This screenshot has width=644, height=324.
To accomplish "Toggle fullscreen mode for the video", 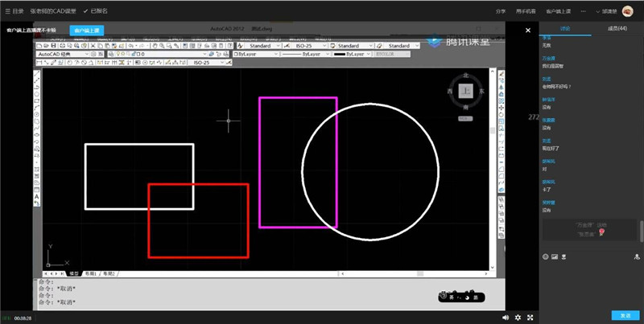I will [x=530, y=318].
